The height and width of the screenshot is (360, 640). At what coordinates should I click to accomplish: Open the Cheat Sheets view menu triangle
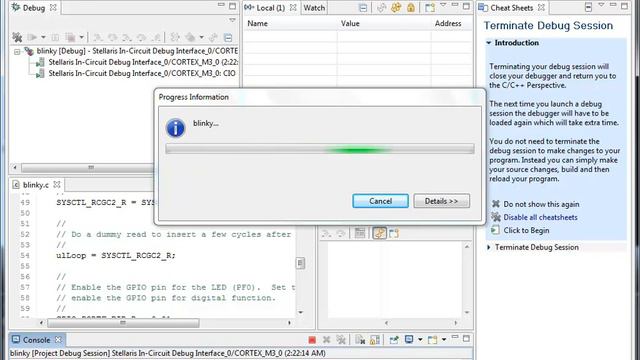click(x=601, y=5)
